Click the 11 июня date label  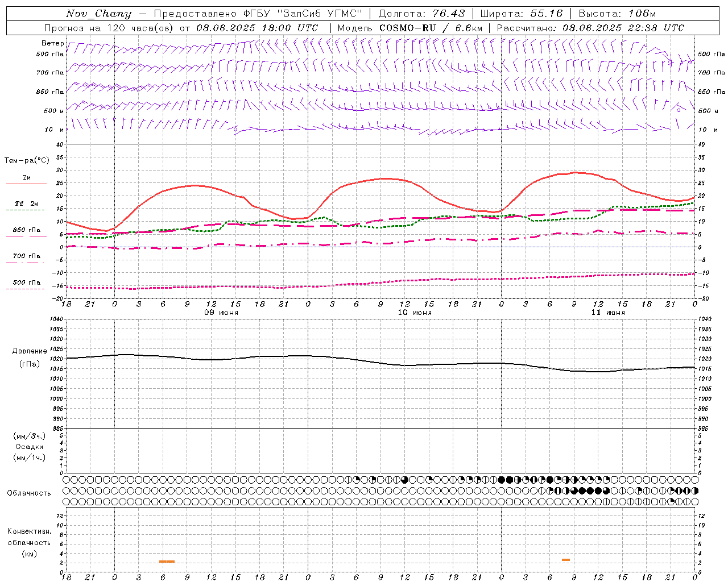(608, 313)
